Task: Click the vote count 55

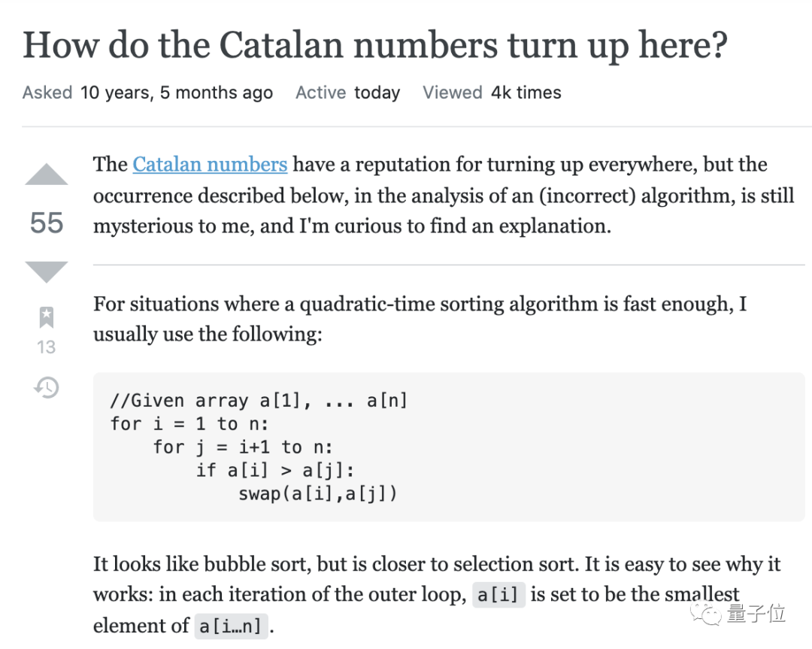Action: coord(46,223)
